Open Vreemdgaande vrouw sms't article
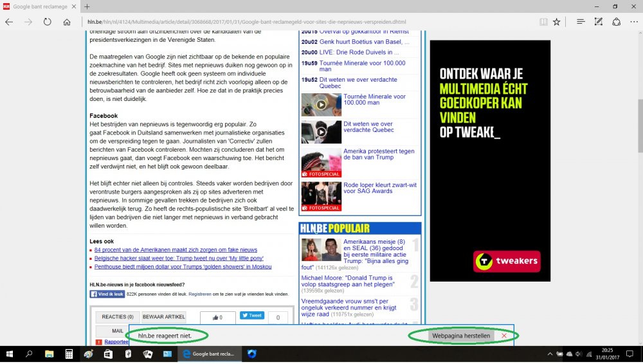 [349, 308]
